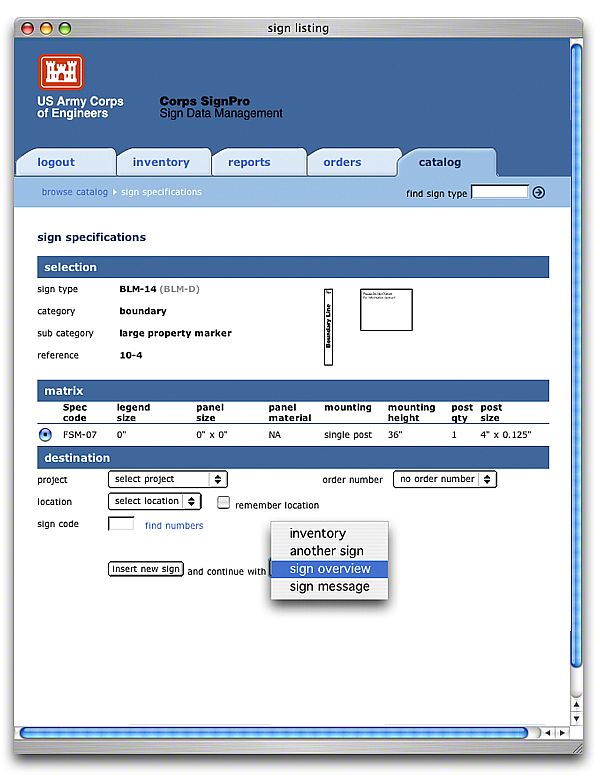Open the reports tab

[249, 162]
